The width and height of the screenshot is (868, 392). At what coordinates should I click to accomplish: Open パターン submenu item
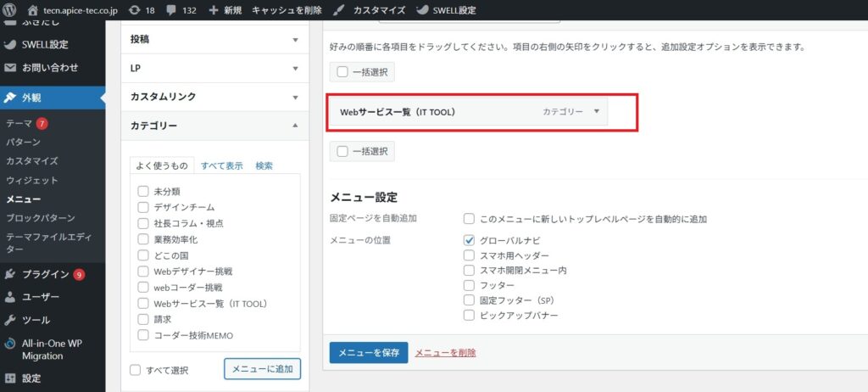pyautogui.click(x=23, y=142)
